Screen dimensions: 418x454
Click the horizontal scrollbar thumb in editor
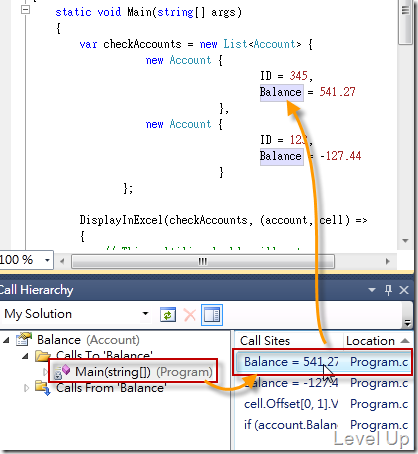coord(203,262)
